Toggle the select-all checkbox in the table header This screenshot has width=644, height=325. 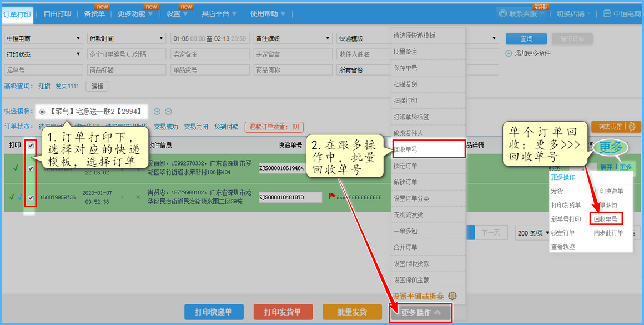pyautogui.click(x=31, y=146)
